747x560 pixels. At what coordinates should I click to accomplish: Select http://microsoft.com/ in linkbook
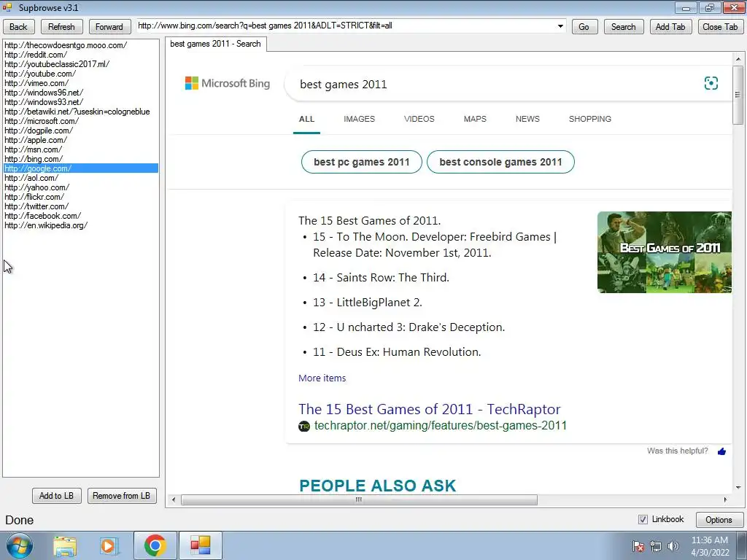click(x=42, y=122)
